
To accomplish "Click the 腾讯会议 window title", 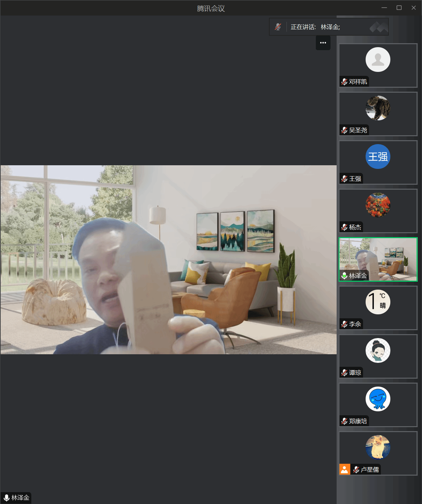I will (x=211, y=9).
